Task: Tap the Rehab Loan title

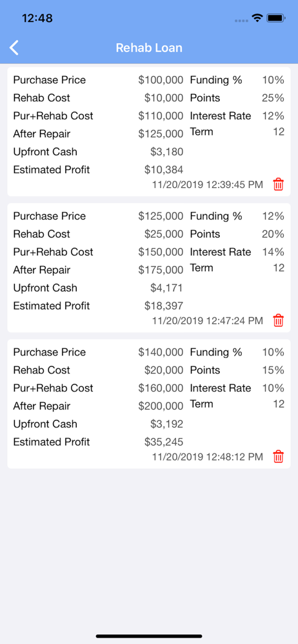Action: [149, 48]
